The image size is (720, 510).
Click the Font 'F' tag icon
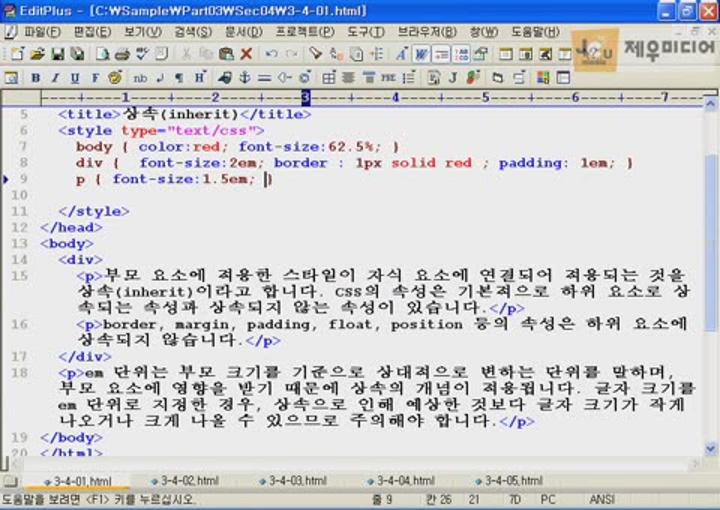[95, 78]
